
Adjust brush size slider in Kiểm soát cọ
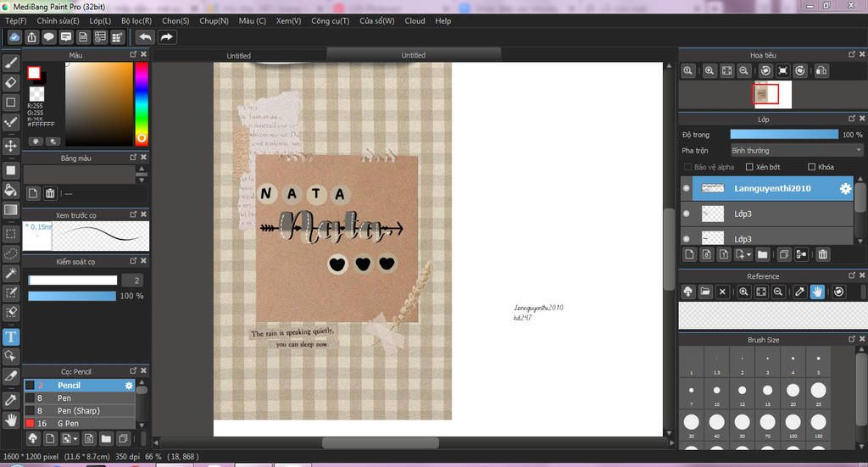tap(73, 281)
